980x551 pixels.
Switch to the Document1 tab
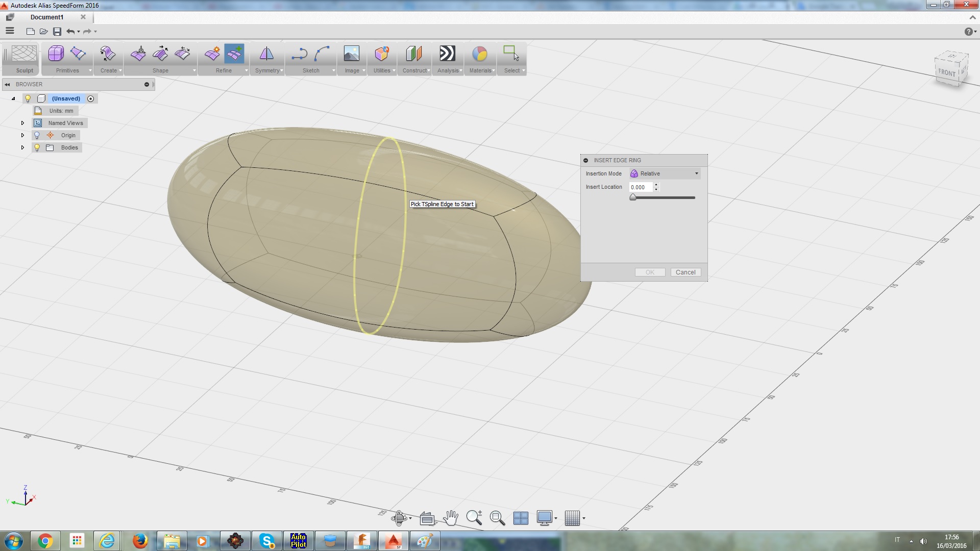click(47, 17)
